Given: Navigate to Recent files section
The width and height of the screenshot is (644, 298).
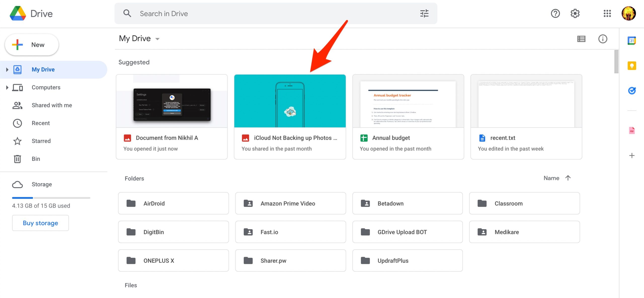Looking at the screenshot, I should (x=40, y=122).
